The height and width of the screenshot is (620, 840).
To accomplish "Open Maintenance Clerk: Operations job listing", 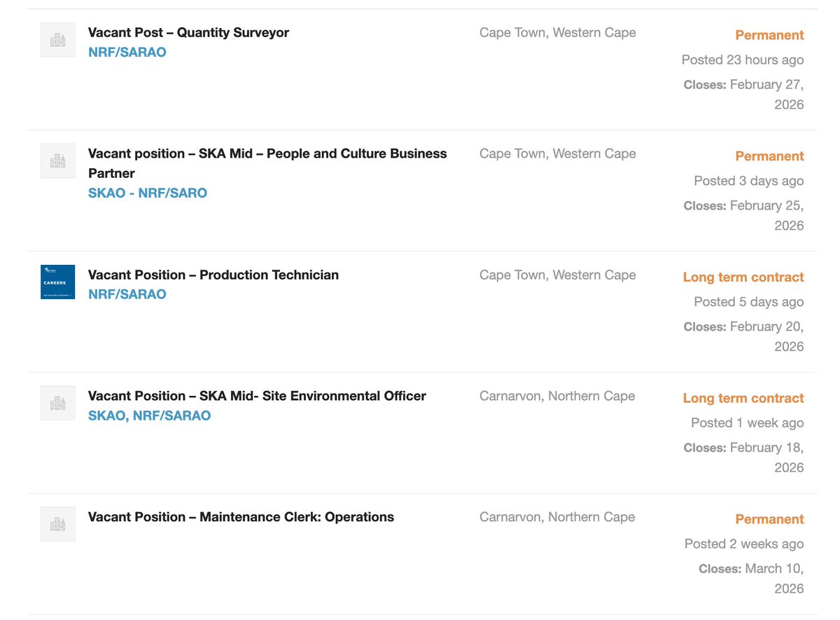I will 241,517.
